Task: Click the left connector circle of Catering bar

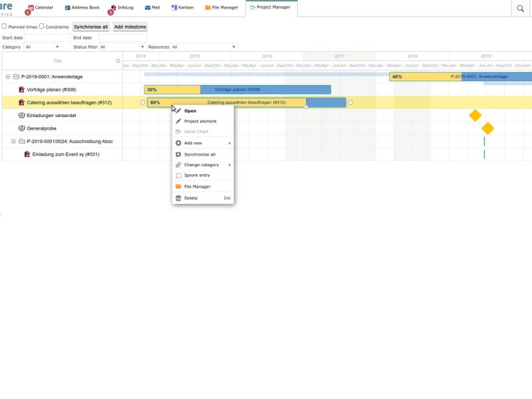Action: (x=143, y=102)
